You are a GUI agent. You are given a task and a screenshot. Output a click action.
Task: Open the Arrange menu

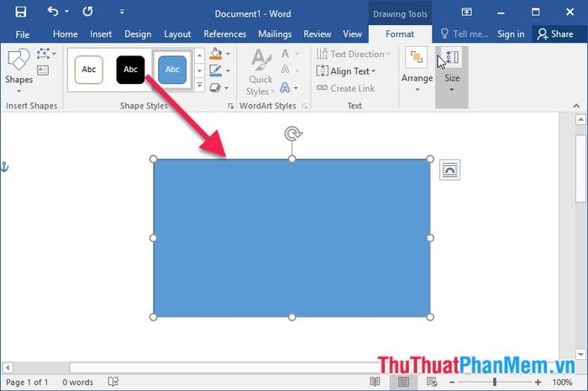click(x=417, y=70)
